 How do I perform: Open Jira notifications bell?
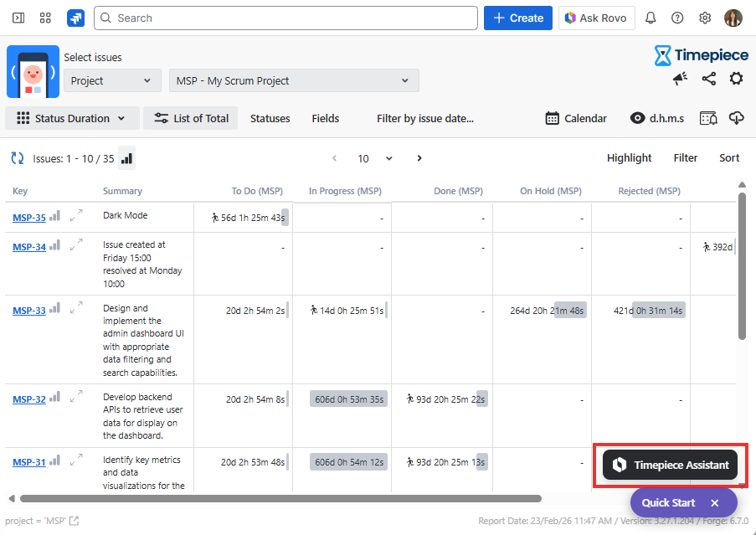tap(651, 18)
